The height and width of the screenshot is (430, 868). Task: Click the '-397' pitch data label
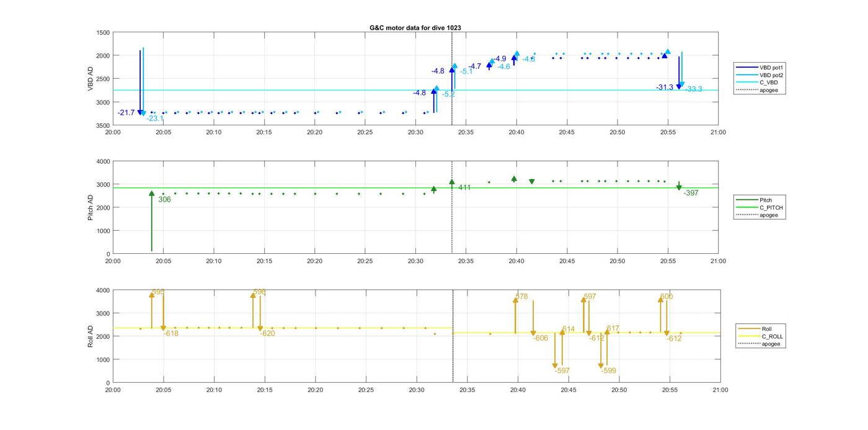[x=691, y=193]
